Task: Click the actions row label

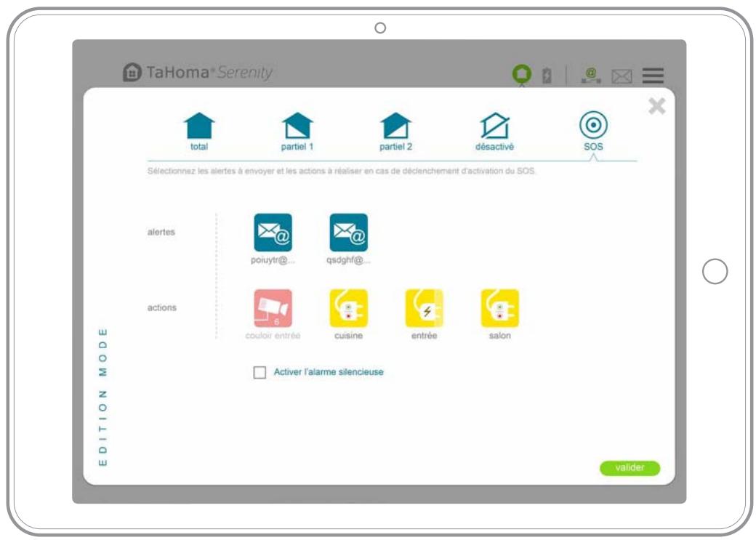Action: point(161,307)
